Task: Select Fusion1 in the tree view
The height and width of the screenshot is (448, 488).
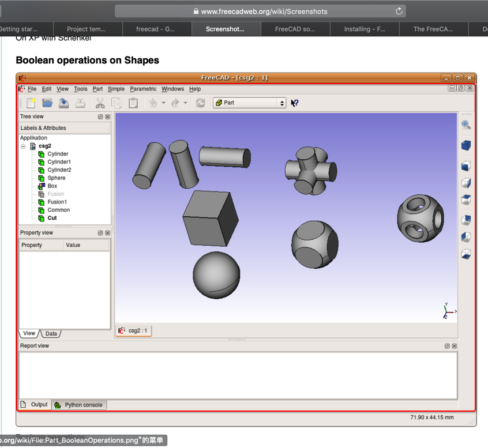Action: point(57,202)
